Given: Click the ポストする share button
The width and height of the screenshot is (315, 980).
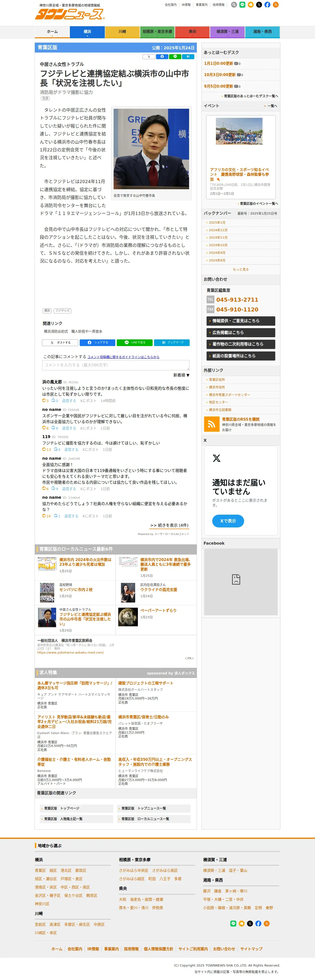Looking at the screenshot, I should 60,343.
